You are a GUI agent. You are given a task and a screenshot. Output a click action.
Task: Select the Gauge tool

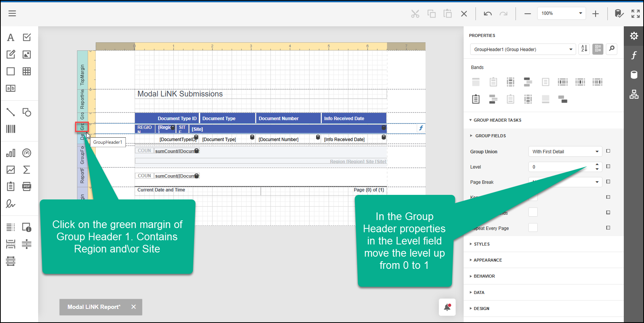pyautogui.click(x=27, y=153)
